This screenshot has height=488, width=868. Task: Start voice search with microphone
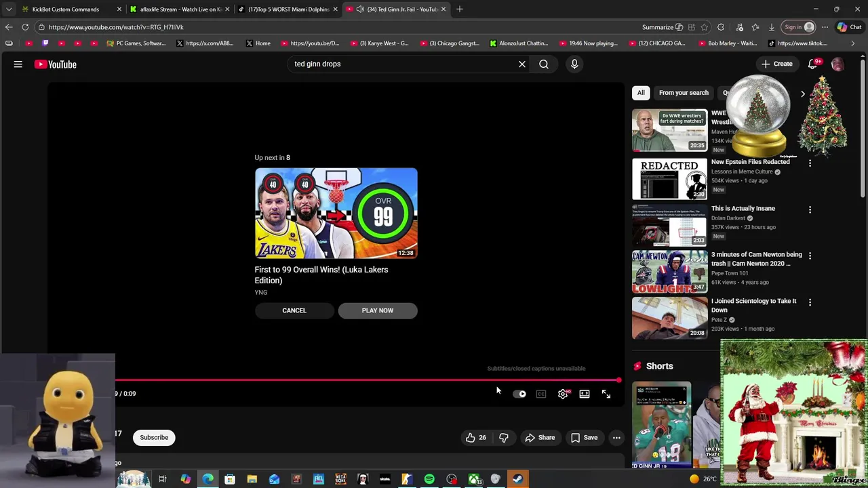pyautogui.click(x=574, y=64)
